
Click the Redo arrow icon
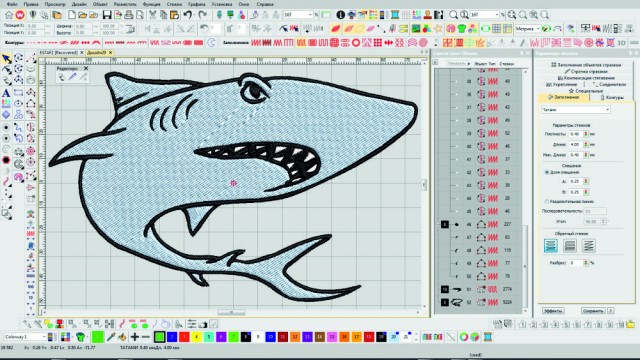tap(202, 15)
